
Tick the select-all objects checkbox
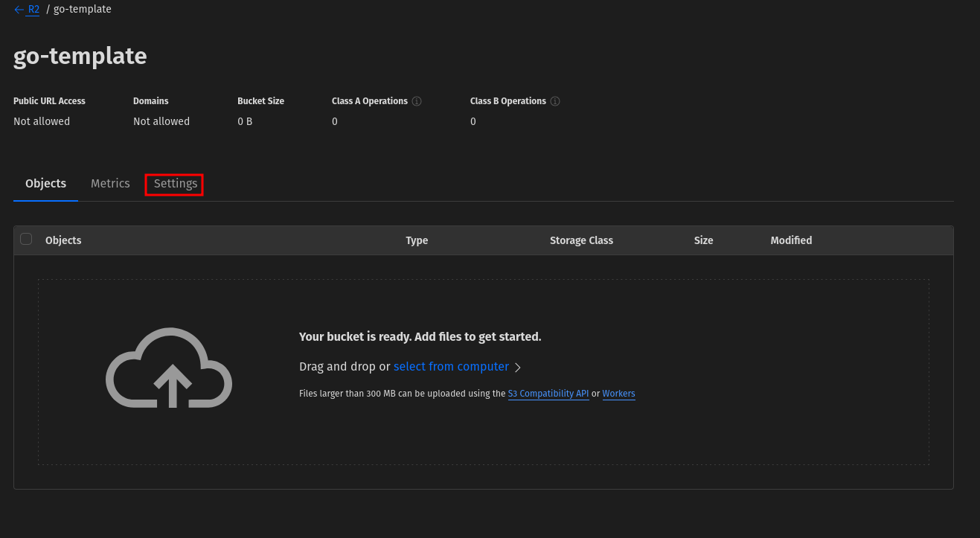(26, 239)
